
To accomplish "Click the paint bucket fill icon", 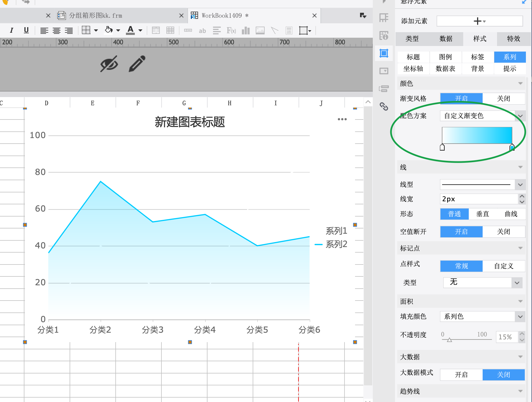I will click(109, 30).
